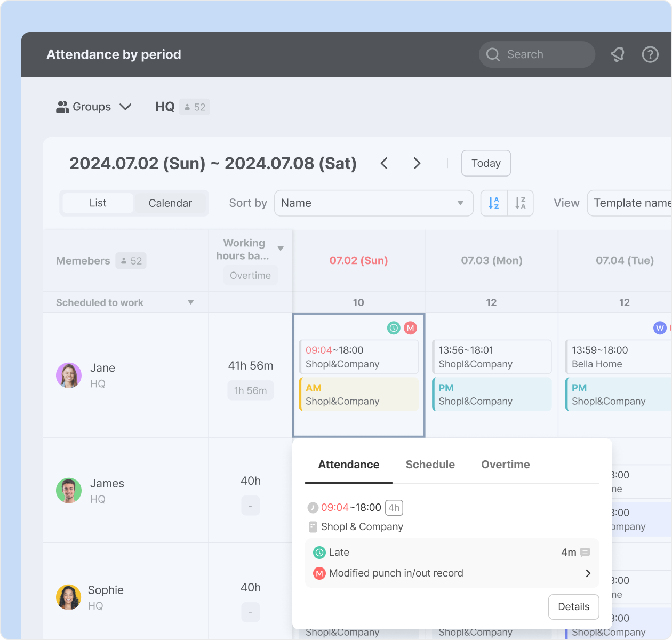Open the notifications bell in the header

pos(618,54)
